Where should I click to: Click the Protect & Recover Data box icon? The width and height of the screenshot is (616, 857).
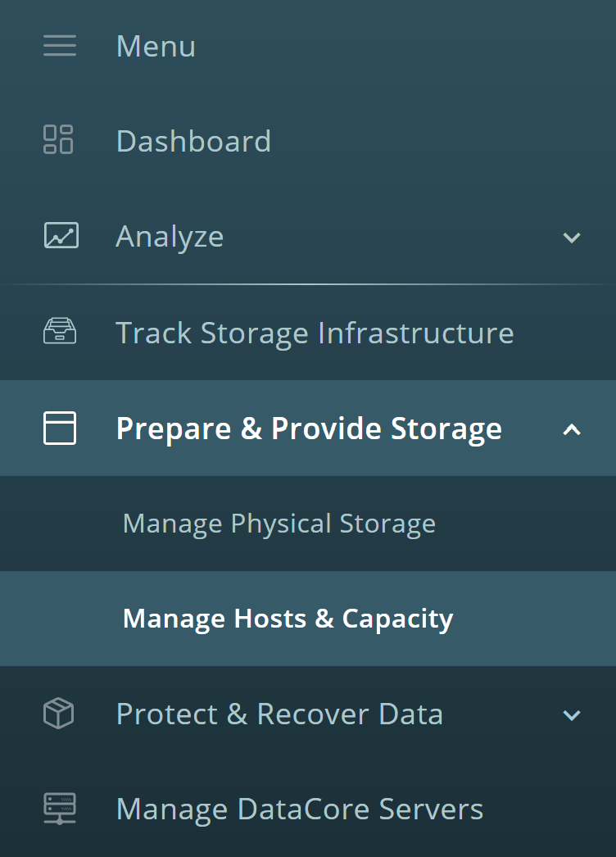(x=59, y=714)
